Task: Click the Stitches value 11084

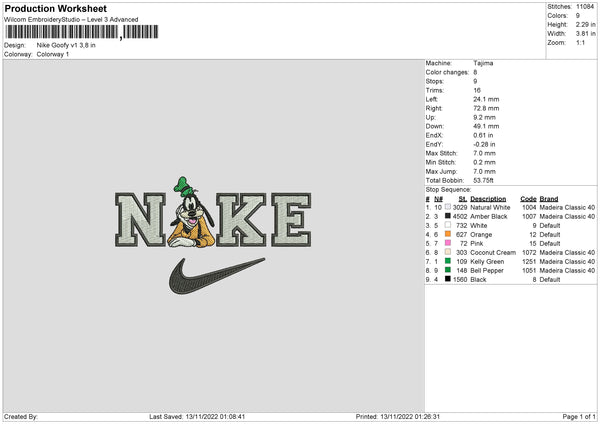Action: click(x=585, y=7)
